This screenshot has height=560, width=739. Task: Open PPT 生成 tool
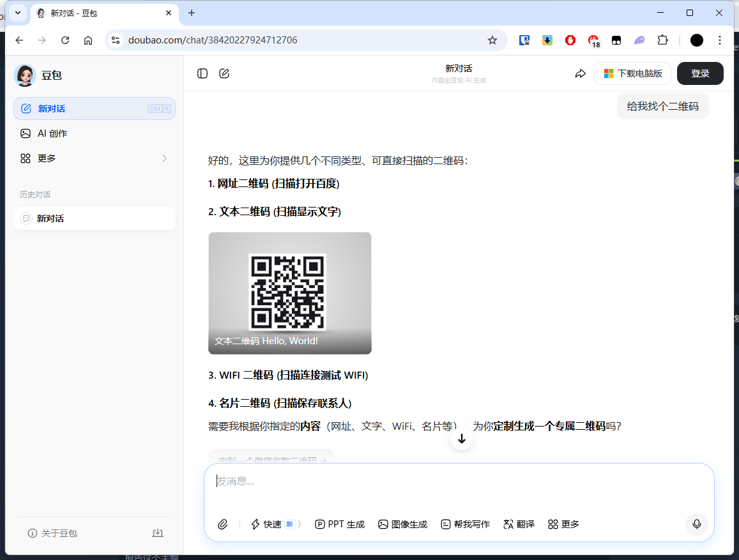[x=340, y=524]
